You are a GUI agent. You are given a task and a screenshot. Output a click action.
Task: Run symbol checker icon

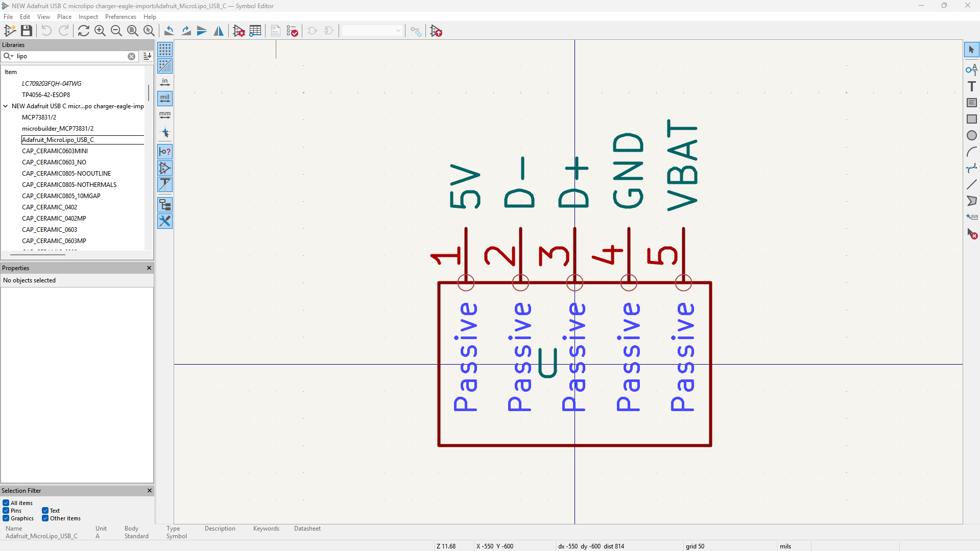pyautogui.click(x=292, y=31)
